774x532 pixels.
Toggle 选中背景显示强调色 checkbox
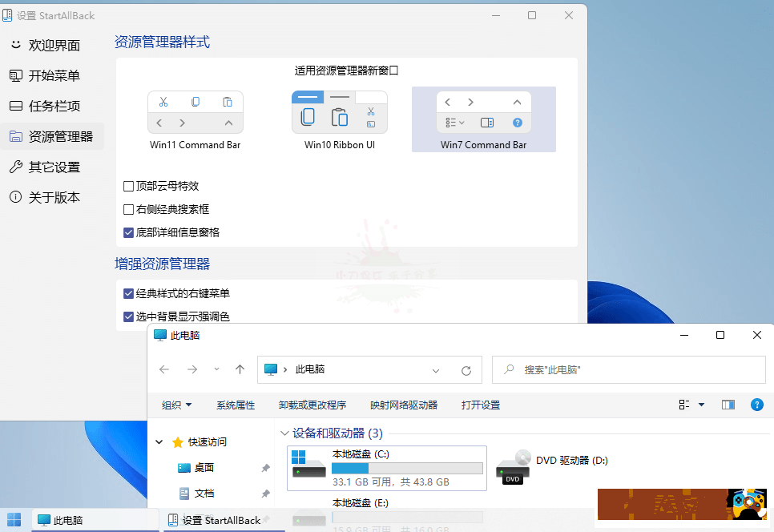[128, 316]
